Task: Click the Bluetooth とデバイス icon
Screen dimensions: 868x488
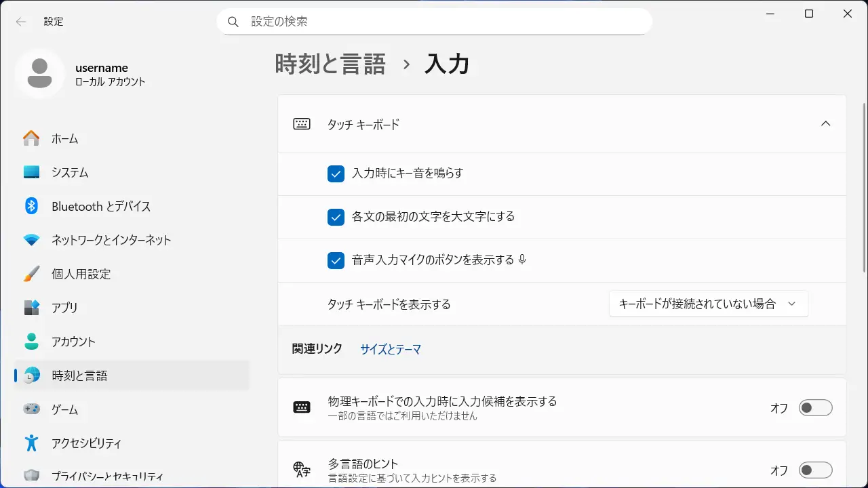Action: tap(31, 206)
